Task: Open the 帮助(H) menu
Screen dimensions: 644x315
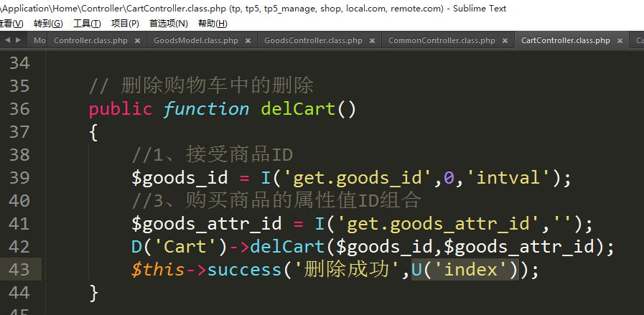Action: [x=213, y=24]
